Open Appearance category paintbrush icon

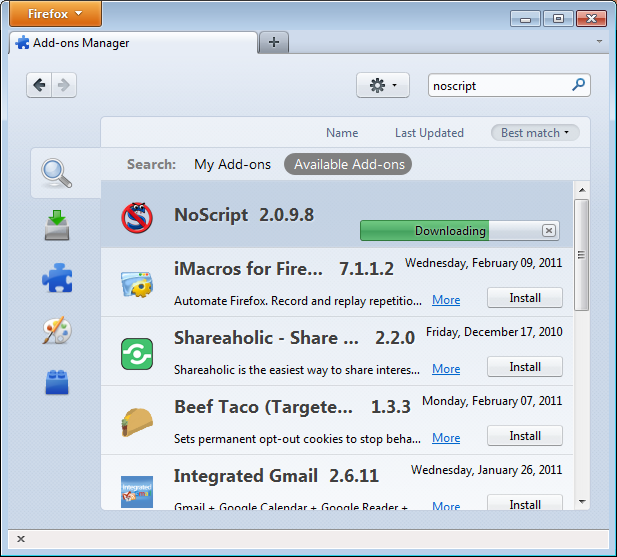57,330
